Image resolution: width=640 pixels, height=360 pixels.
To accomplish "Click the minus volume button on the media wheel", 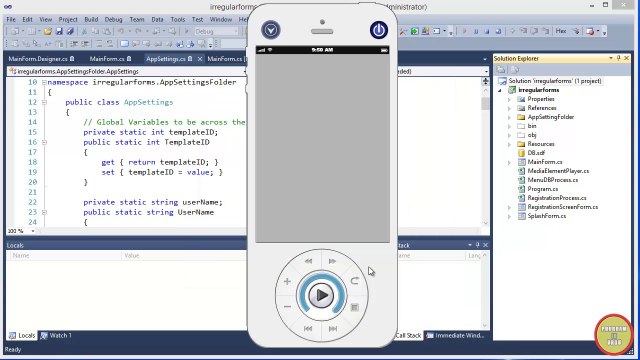I will coord(287,307).
